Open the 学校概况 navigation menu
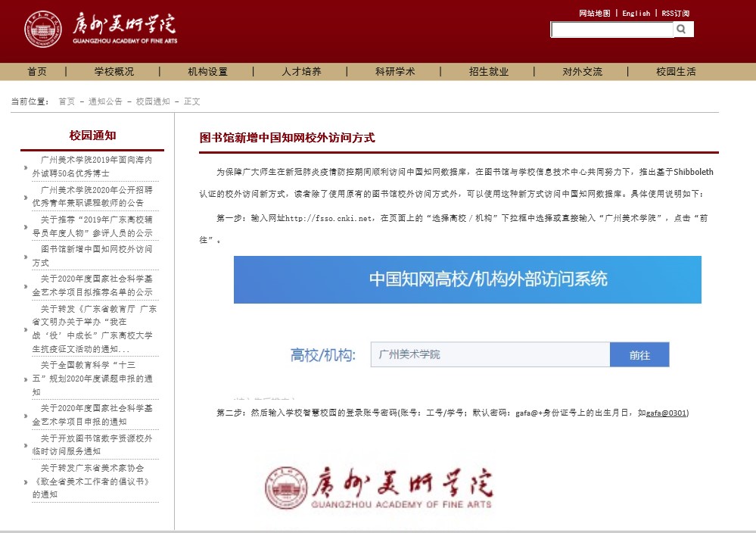This screenshot has width=756, height=533. pos(114,72)
